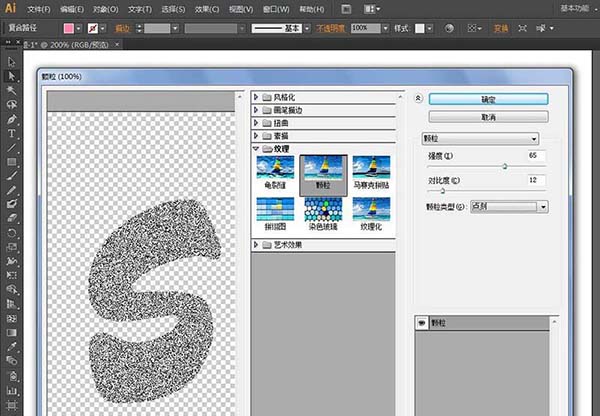Open the 文字(T) menu
Viewport: 600px width, 416px height.
tap(140, 9)
